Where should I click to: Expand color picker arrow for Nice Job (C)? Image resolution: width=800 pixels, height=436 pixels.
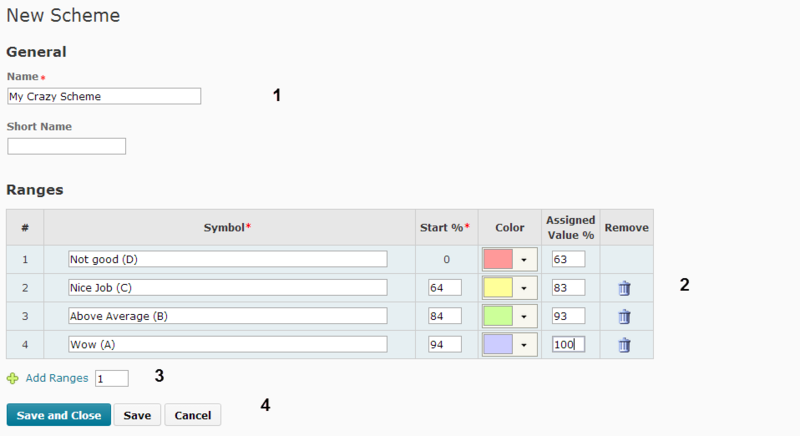click(x=524, y=288)
